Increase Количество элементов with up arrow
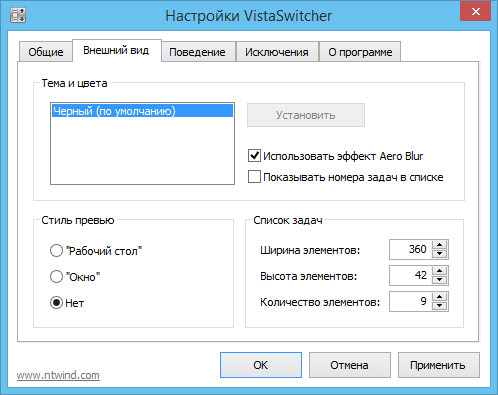Image resolution: width=498 pixels, height=395 pixels. pos(440,297)
